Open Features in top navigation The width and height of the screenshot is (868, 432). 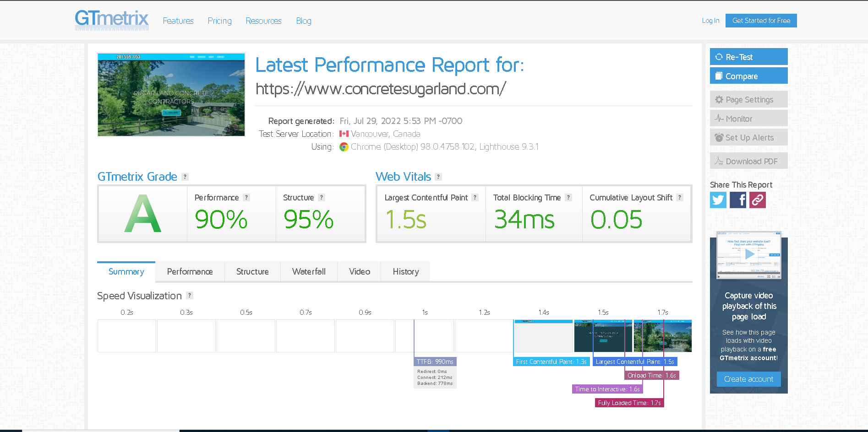coord(178,21)
